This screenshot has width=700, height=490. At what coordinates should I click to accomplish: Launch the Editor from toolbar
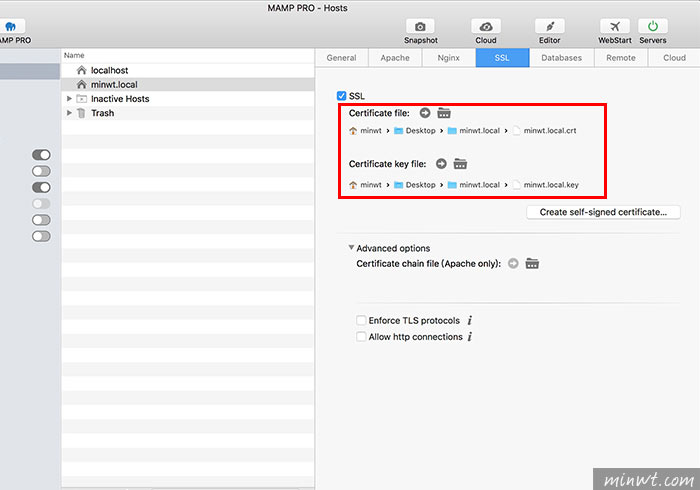[x=550, y=27]
